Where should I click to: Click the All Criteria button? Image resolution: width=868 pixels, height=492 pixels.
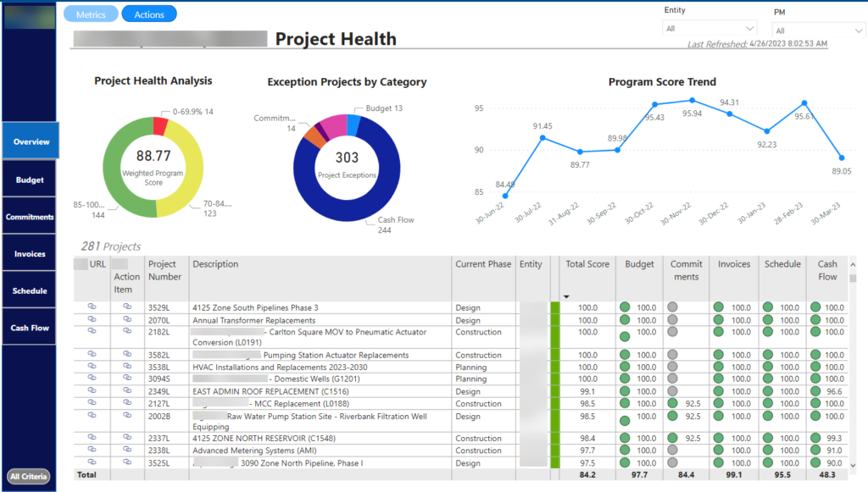[x=27, y=476]
